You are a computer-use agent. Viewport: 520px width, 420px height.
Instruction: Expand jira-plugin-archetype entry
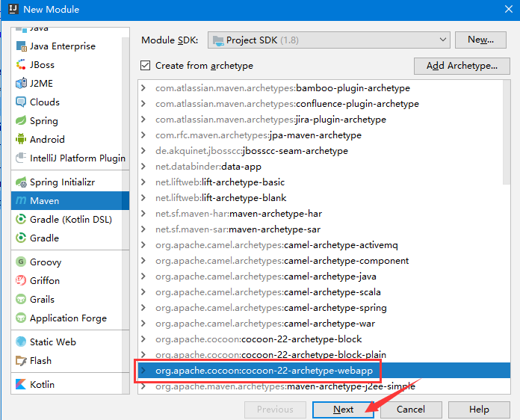coord(143,119)
